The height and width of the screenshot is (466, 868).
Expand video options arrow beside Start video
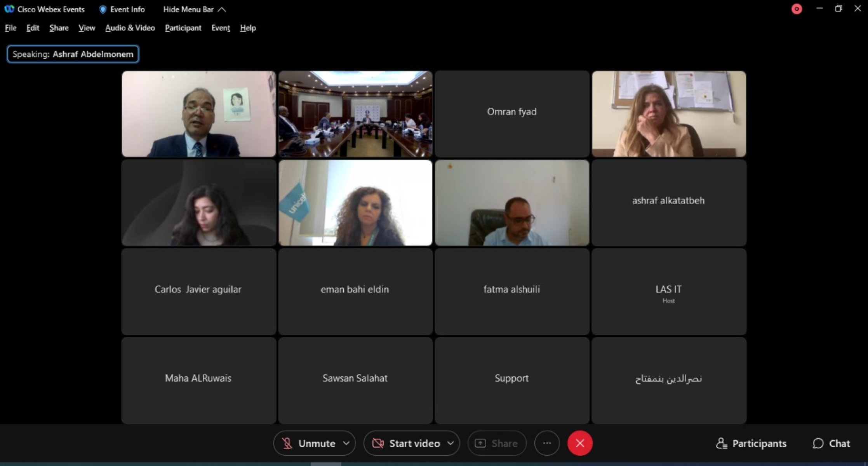451,443
